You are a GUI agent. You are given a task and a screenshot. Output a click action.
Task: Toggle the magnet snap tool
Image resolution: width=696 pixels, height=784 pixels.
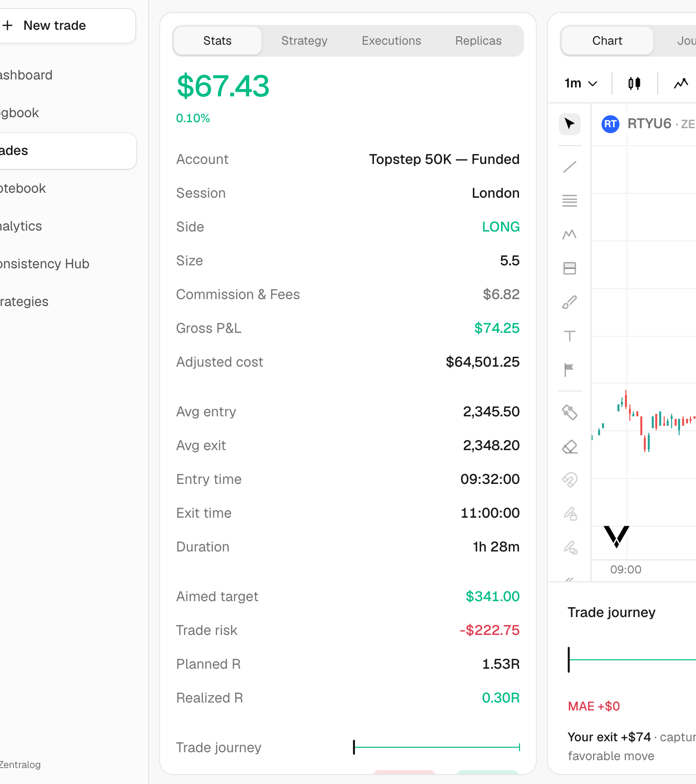click(570, 480)
